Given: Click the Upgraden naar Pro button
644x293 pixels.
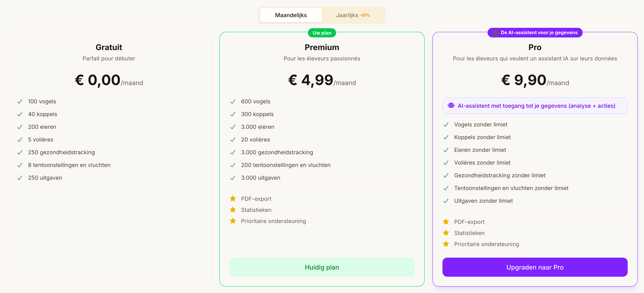Looking at the screenshot, I should pos(535,267).
